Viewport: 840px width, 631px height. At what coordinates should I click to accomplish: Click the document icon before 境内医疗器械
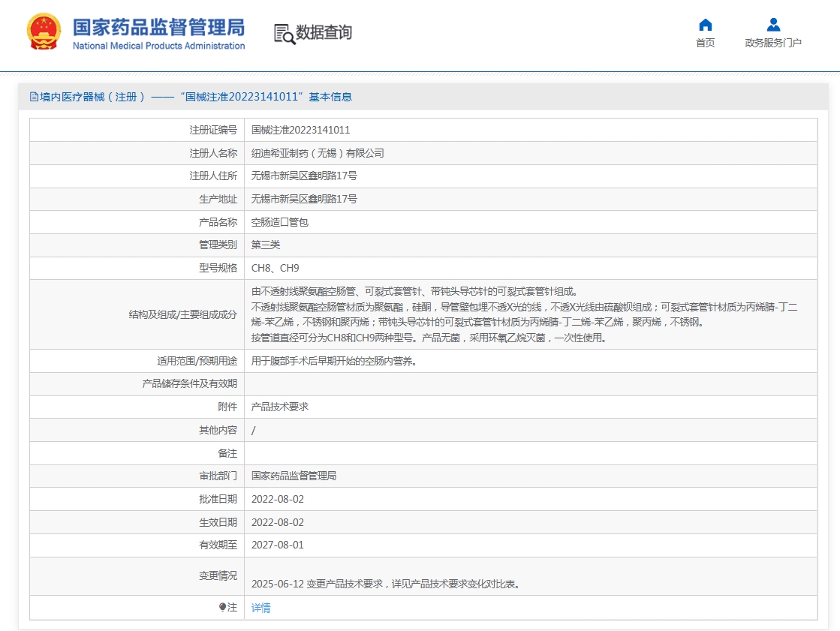(34, 97)
